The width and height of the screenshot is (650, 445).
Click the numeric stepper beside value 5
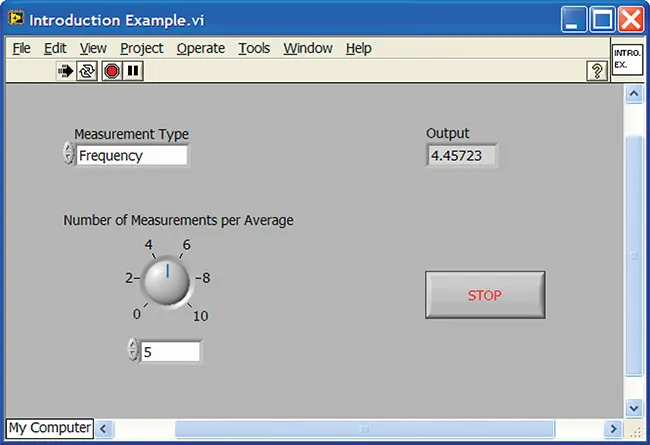133,351
